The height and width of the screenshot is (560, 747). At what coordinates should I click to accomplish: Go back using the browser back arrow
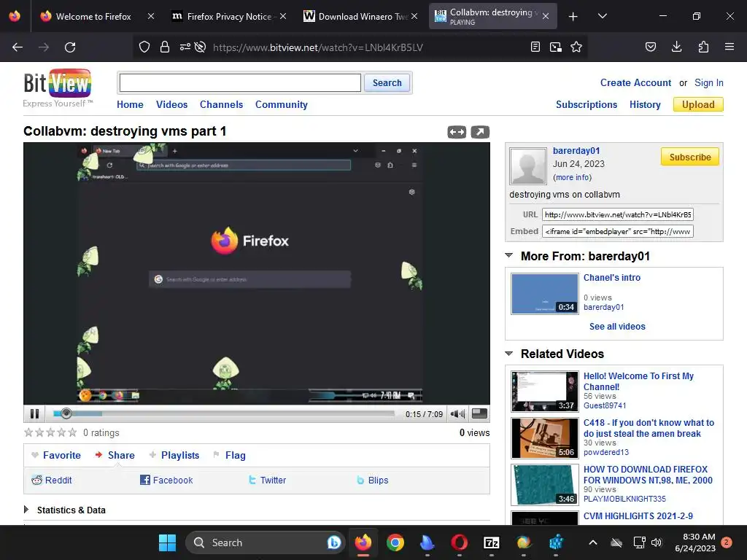pyautogui.click(x=18, y=47)
